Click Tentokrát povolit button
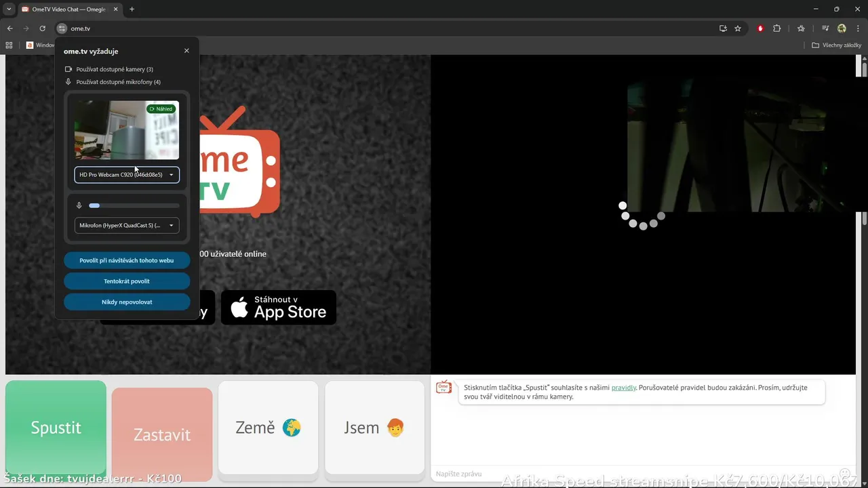The width and height of the screenshot is (868, 488). coord(127,281)
